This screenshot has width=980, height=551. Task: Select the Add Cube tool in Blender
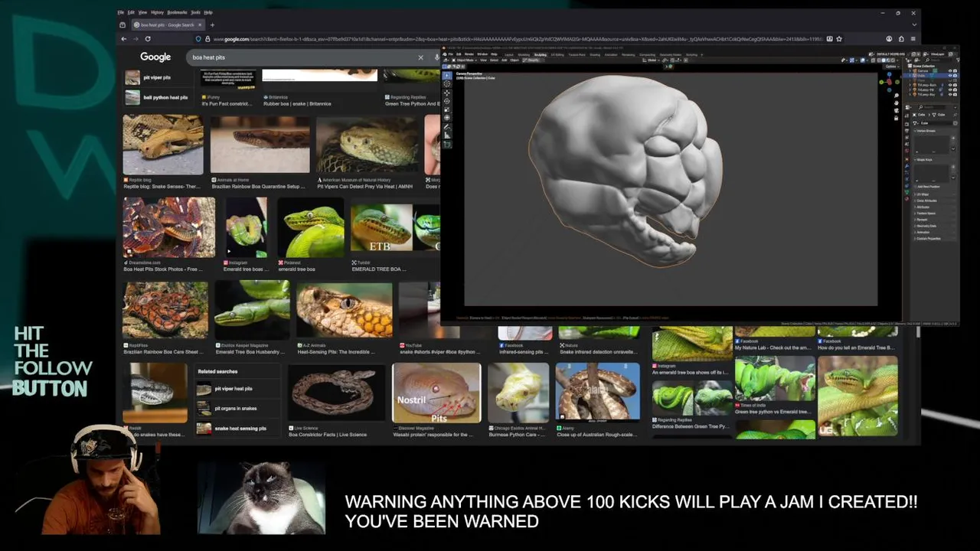(447, 145)
